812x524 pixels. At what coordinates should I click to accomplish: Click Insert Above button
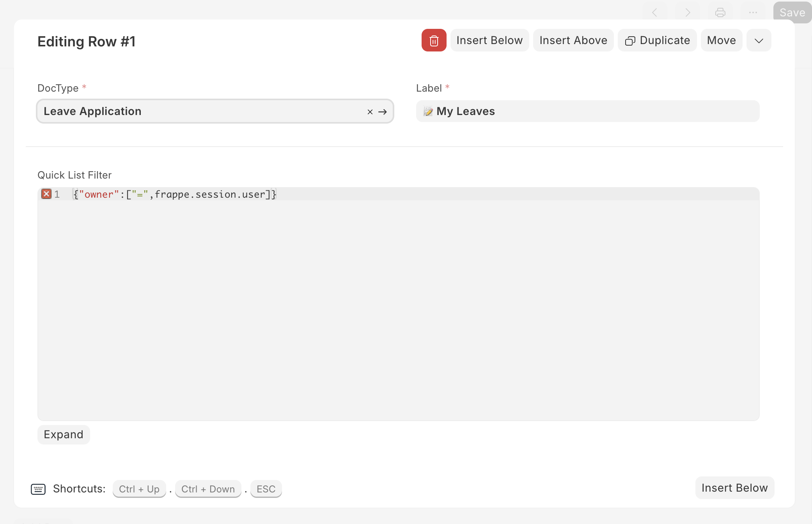(573, 40)
